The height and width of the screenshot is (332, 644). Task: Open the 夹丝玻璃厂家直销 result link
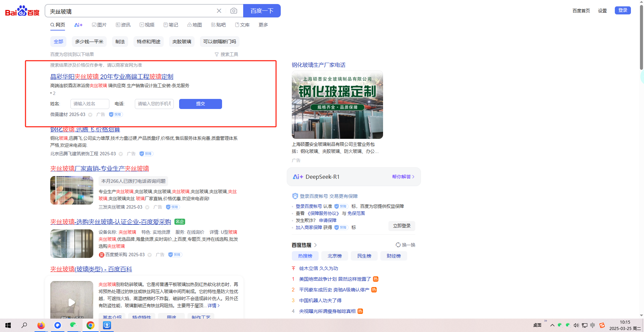tap(100, 168)
